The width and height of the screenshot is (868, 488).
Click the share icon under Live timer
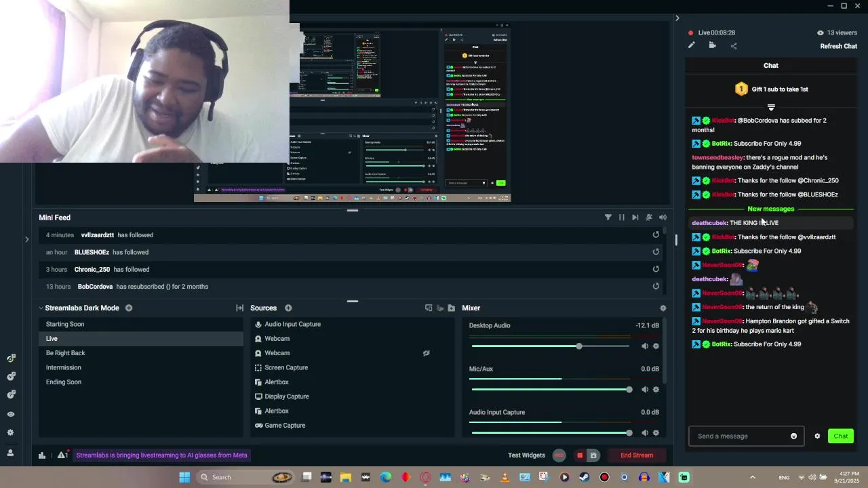(734, 46)
